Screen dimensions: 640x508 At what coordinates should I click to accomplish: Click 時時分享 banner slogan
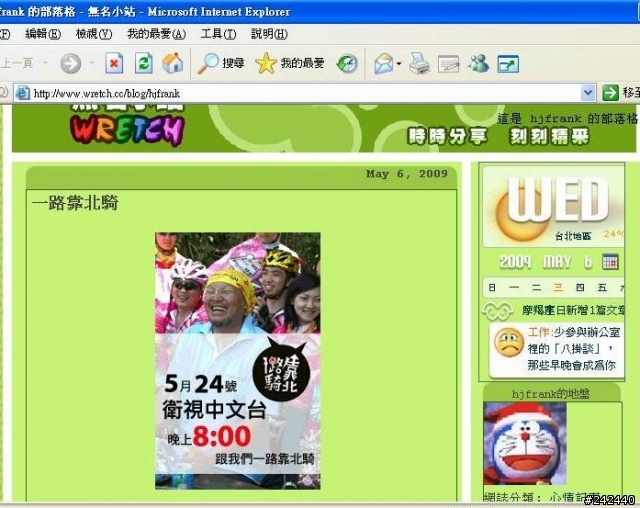(448, 136)
